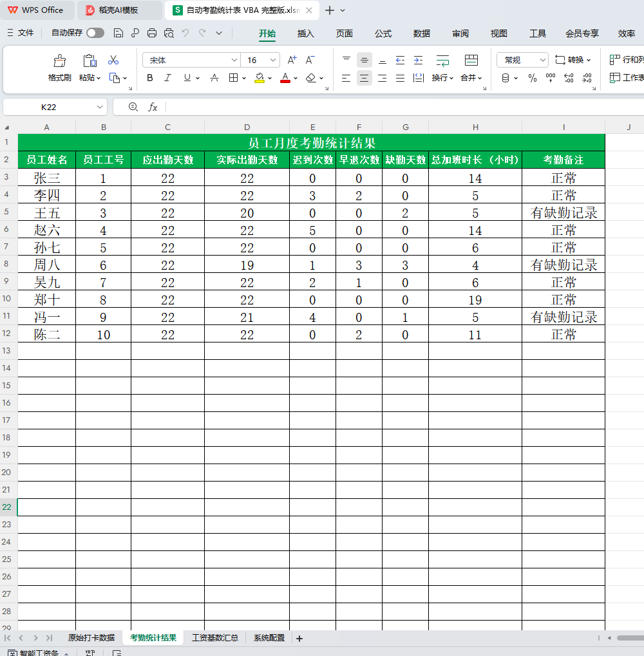Add a new sheet with the plus button

click(299, 639)
